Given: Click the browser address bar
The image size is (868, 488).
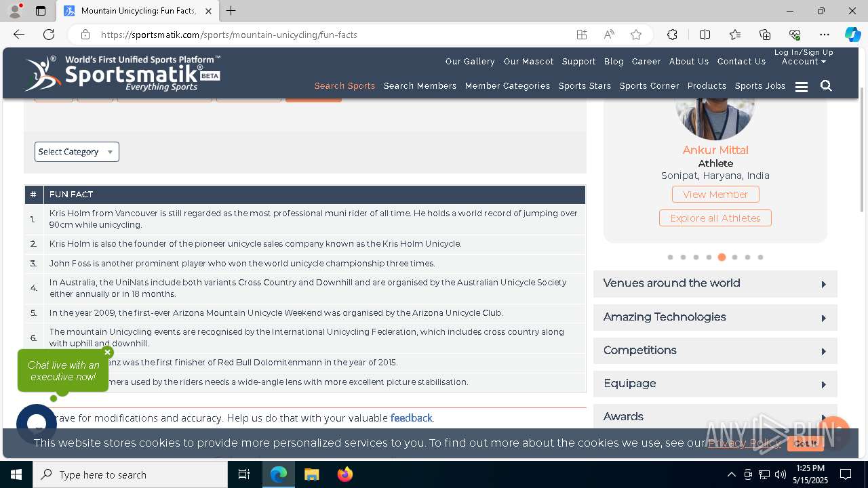Looking at the screenshot, I should point(332,35).
